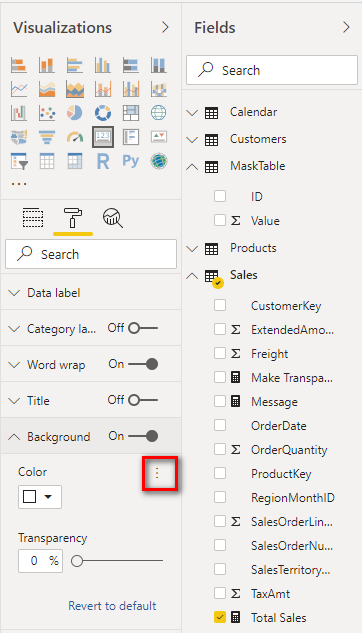
Task: Select the Ribbon chart visual
Action: pos(159,89)
